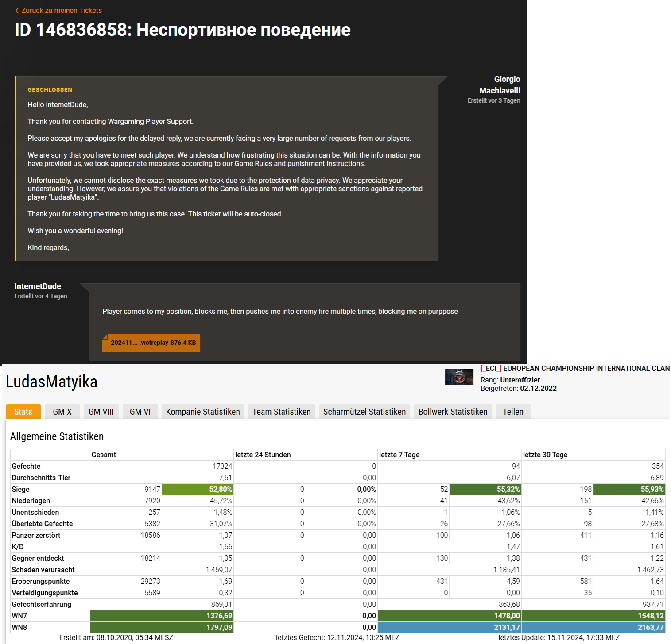Click total wins count 9147
Viewport: 671px width, 644px height.
[152, 489]
